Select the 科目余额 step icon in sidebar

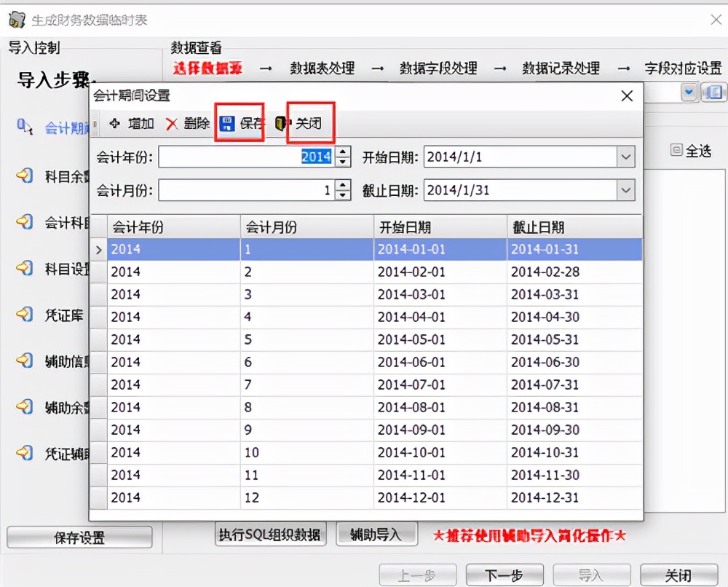tap(25, 176)
